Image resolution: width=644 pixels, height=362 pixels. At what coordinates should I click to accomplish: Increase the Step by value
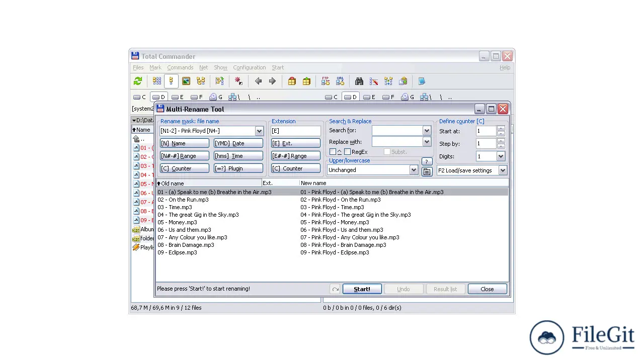point(501,141)
